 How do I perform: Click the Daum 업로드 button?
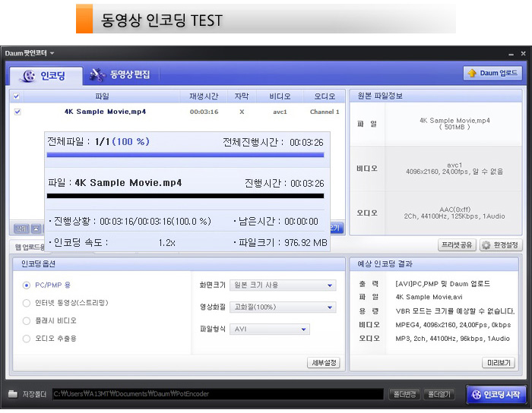[492, 74]
